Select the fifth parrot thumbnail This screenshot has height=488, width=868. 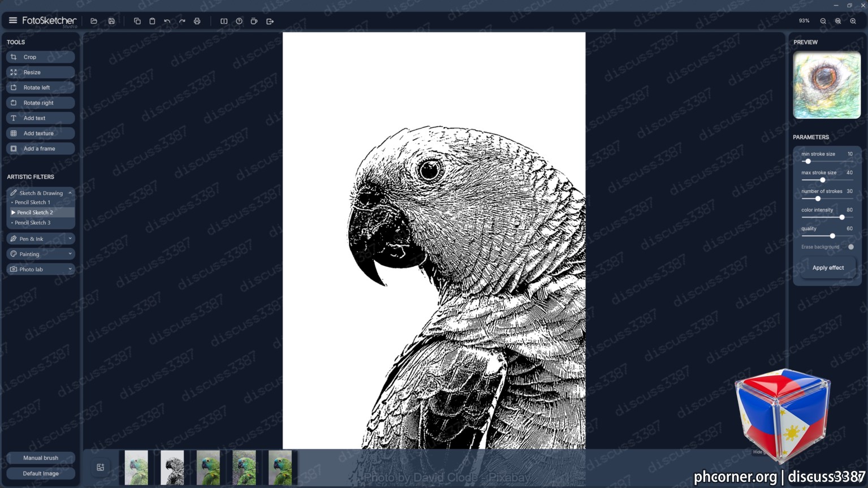280,468
